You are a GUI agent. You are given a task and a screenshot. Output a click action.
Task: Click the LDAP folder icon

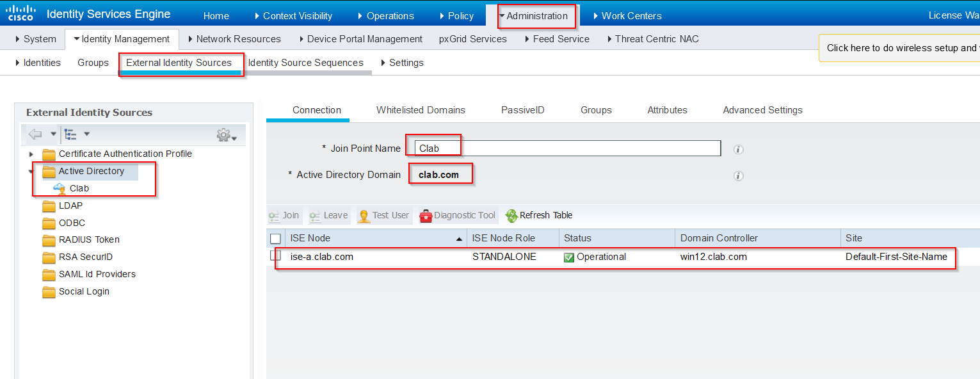coord(49,206)
